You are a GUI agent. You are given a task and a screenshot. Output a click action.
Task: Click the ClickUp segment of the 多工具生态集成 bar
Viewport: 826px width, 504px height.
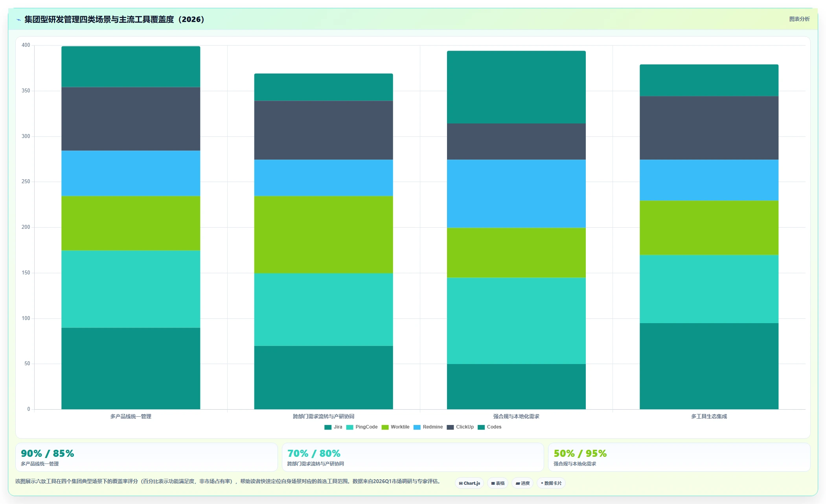tap(709, 128)
